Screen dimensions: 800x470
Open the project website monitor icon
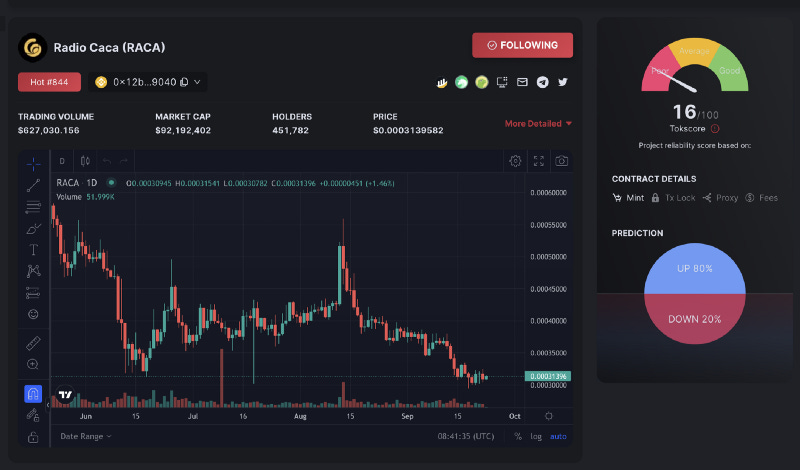coord(502,82)
